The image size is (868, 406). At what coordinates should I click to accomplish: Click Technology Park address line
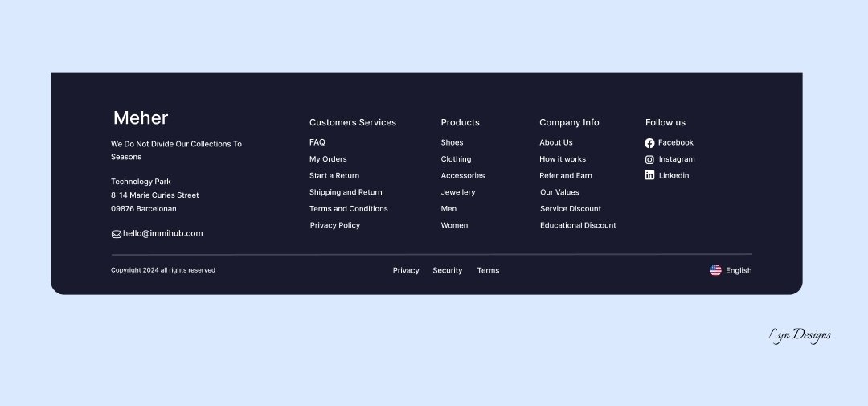(x=141, y=182)
